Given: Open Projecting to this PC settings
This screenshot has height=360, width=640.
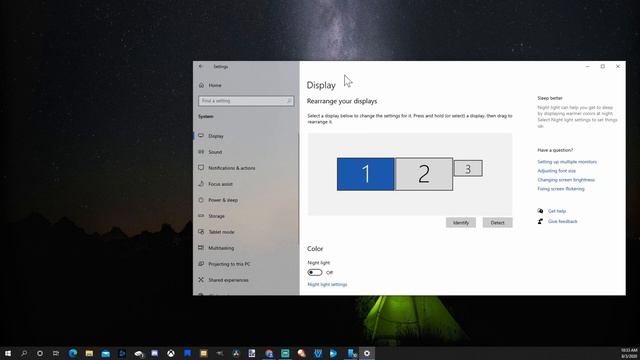Looking at the screenshot, I should (229, 264).
